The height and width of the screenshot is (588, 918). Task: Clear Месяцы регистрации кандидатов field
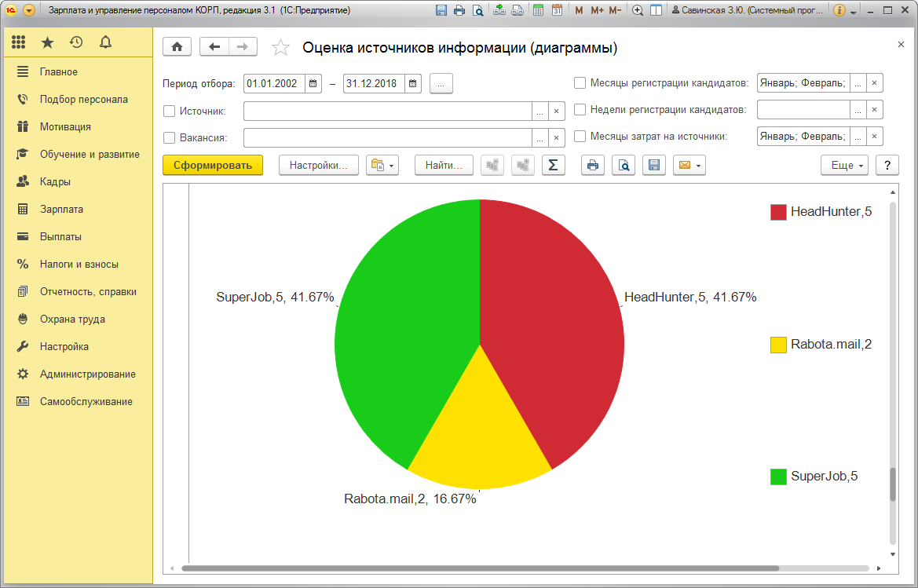click(874, 83)
